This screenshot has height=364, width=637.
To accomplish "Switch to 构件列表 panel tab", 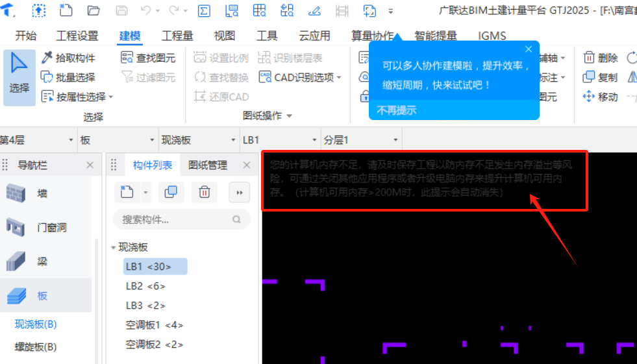I will 153,165.
